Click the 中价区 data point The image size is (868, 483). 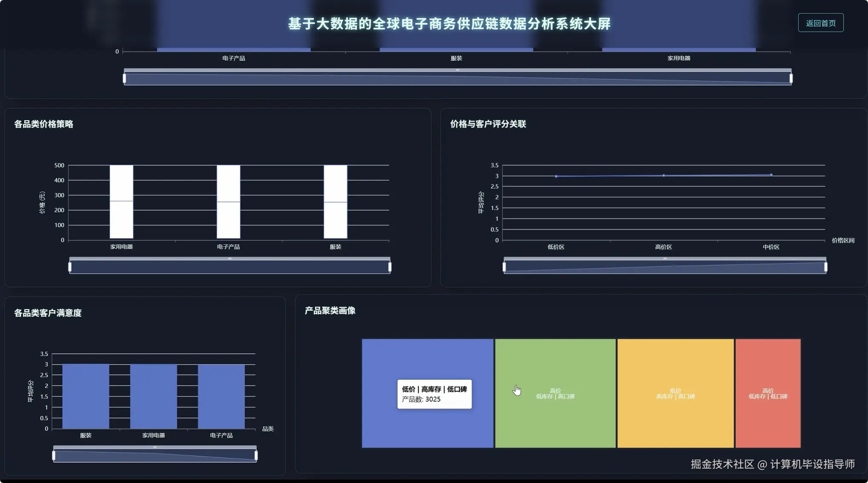[771, 174]
